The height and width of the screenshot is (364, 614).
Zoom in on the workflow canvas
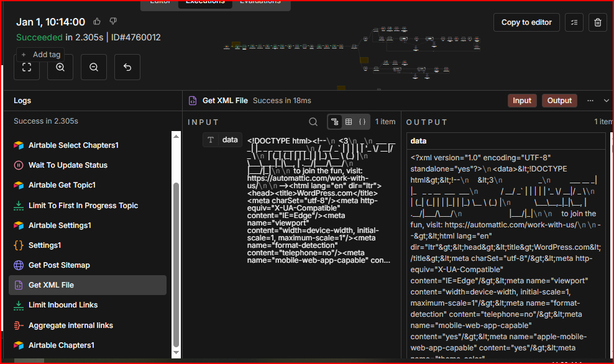click(60, 67)
